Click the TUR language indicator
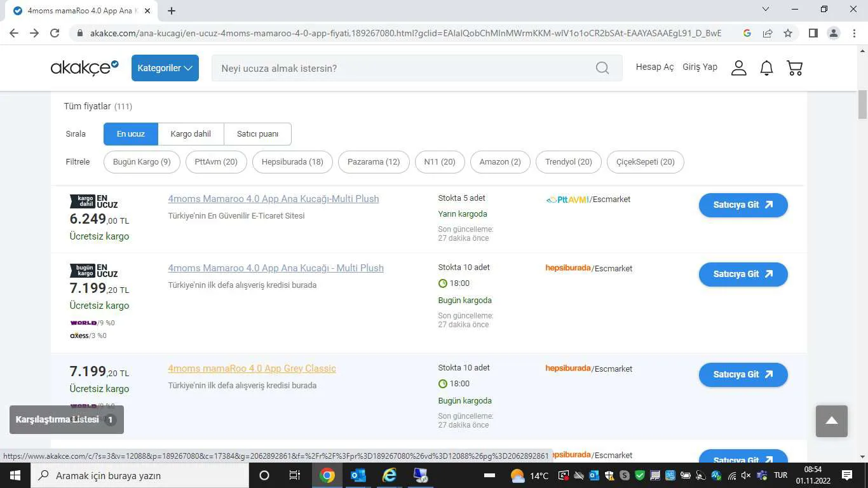Image resolution: width=868 pixels, height=488 pixels. [x=781, y=475]
